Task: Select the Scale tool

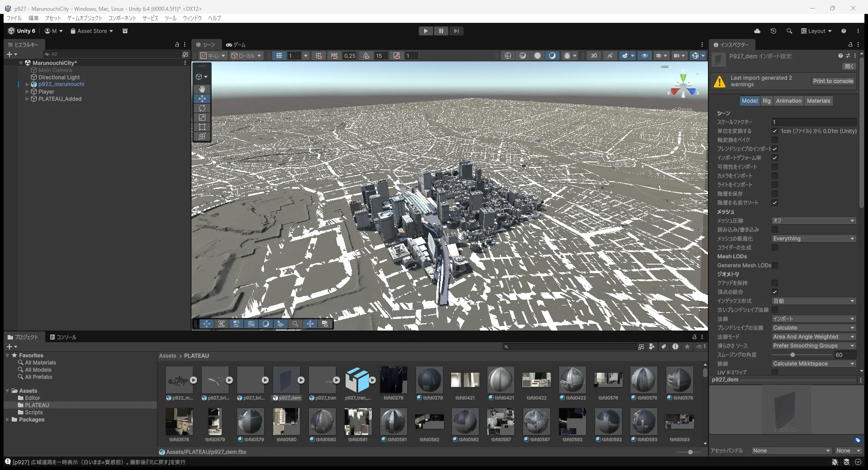Action: click(202, 117)
